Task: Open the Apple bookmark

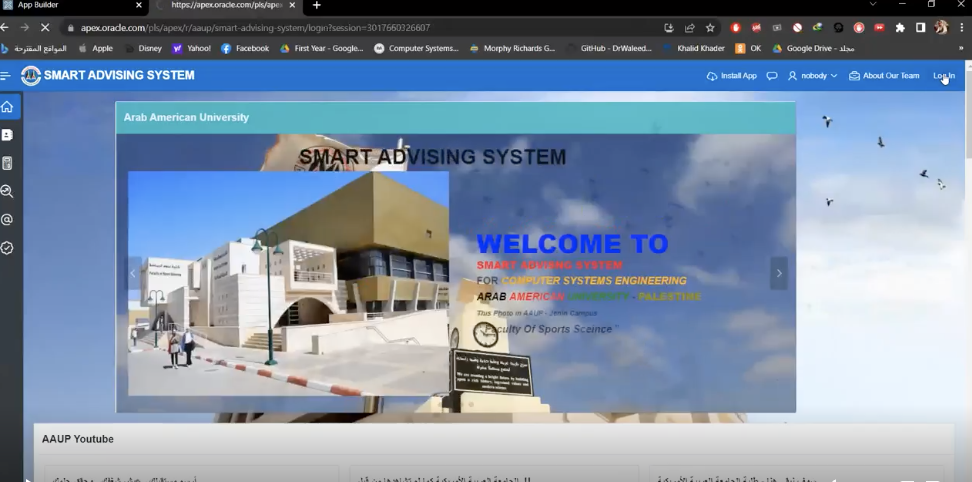Action: 95,48
